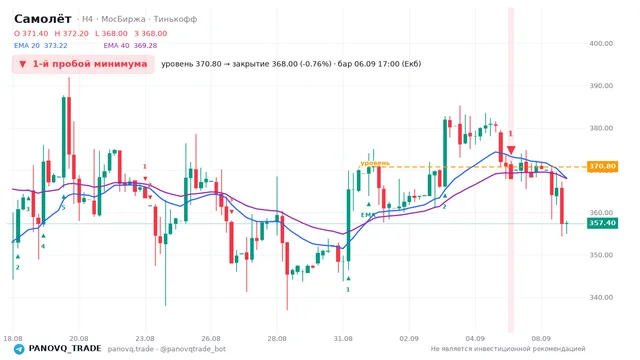The image size is (640, 360).
Task: Click the 'EMA 20 373.22' legend entry
Action: (x=41, y=46)
